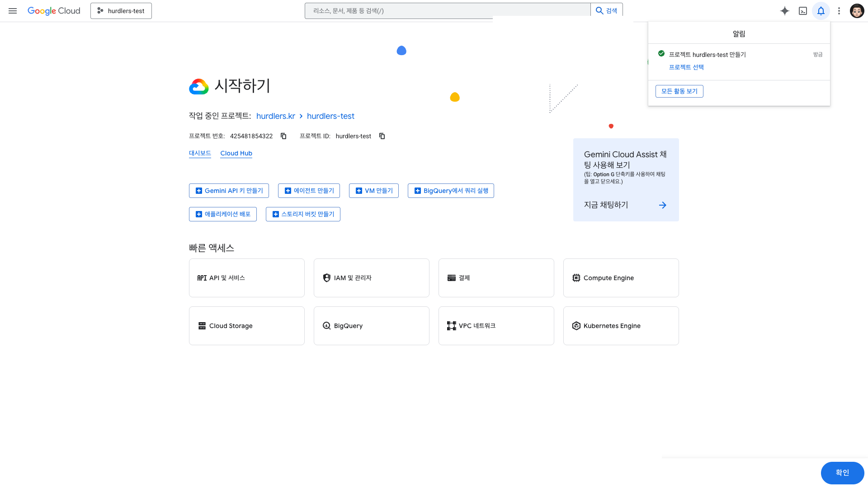
Task: Open the Gemini sparkle assistant icon
Action: [x=785, y=11]
